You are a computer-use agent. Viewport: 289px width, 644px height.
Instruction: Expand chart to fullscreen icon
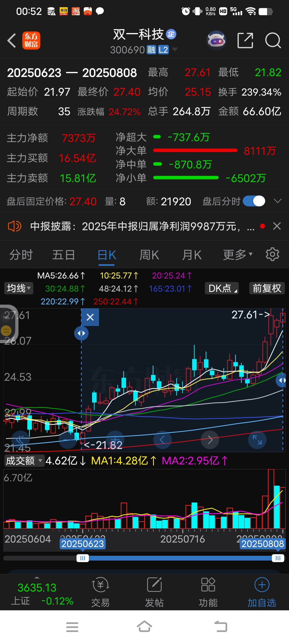tap(257, 440)
